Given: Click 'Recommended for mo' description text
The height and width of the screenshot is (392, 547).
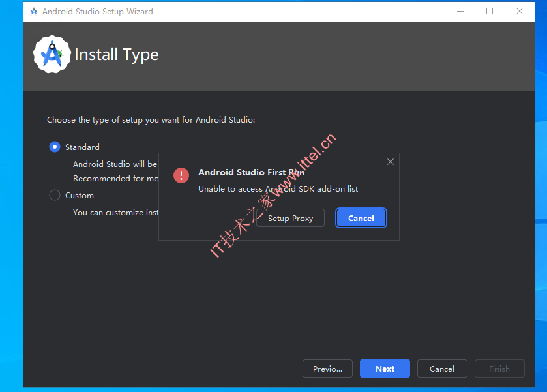Looking at the screenshot, I should [116, 178].
